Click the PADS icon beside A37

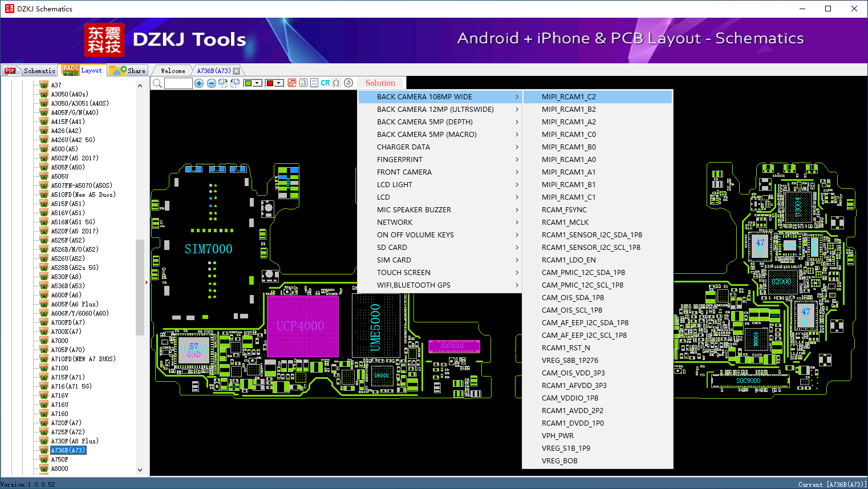tap(44, 85)
